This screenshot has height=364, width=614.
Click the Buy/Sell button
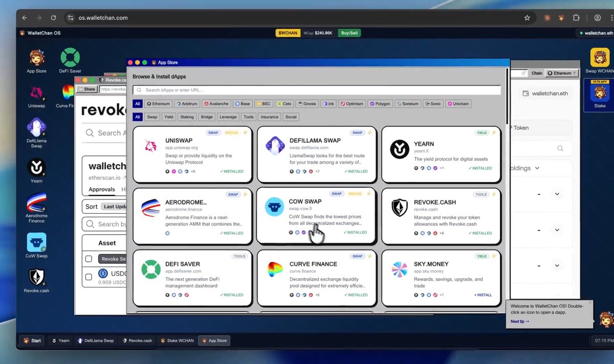[x=350, y=33]
